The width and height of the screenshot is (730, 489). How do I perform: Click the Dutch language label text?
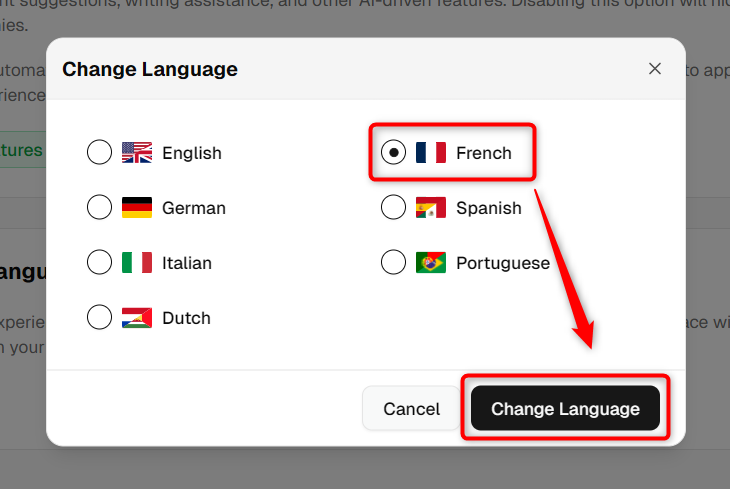click(186, 318)
